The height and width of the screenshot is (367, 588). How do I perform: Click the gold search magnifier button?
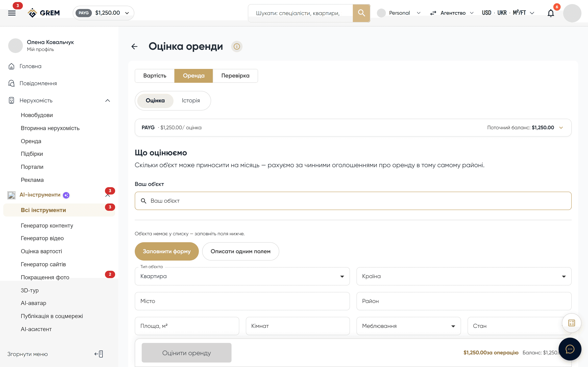click(361, 13)
